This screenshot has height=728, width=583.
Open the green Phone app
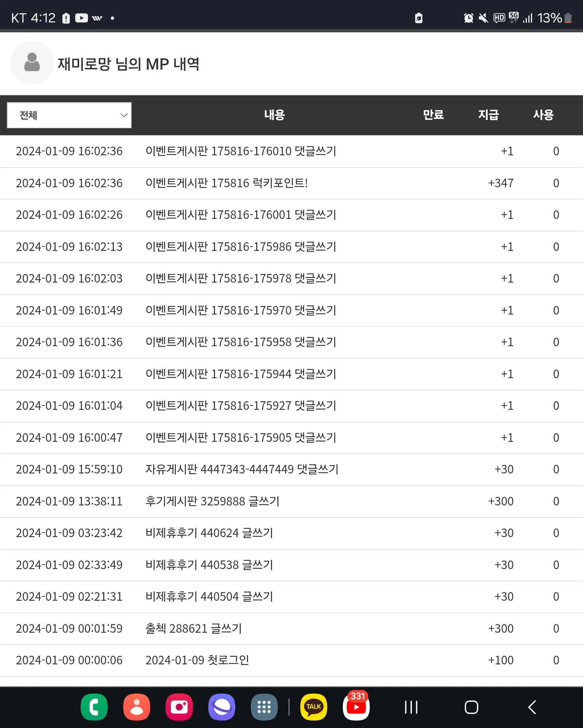pyautogui.click(x=94, y=707)
